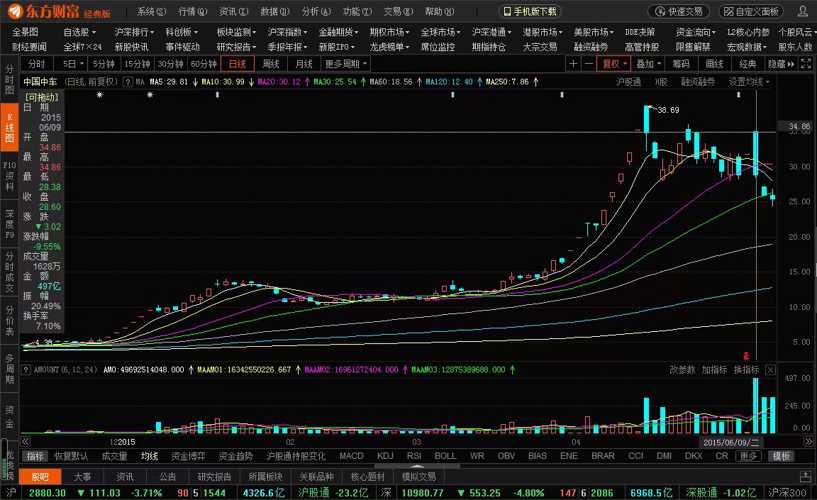Switch to 60分钟 period

[204, 64]
